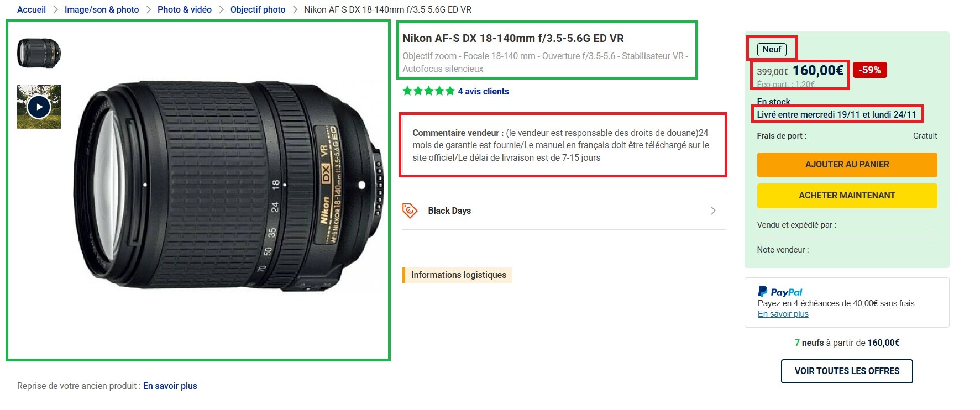Click the Black Days tag icon
The width and height of the screenshot is (980, 410).
(410, 211)
